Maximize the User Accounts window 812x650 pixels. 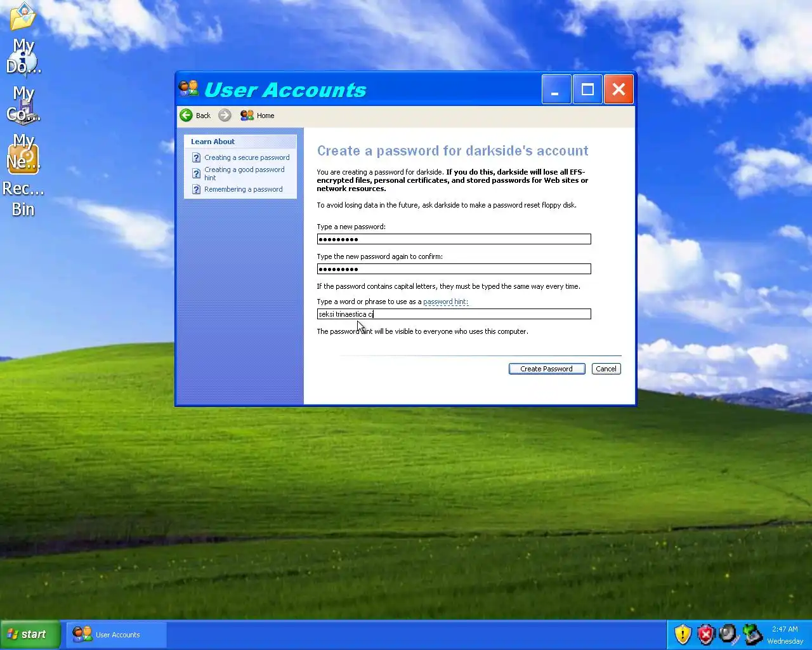[x=587, y=90]
